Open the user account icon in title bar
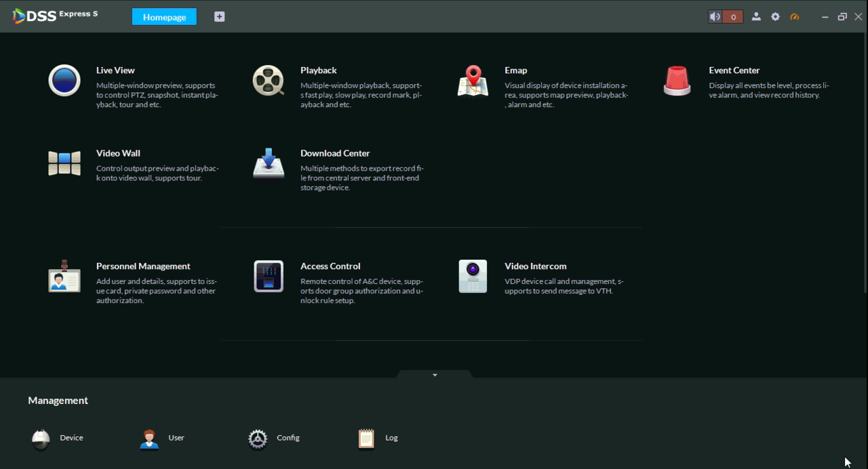This screenshot has height=469, width=868. (x=756, y=17)
